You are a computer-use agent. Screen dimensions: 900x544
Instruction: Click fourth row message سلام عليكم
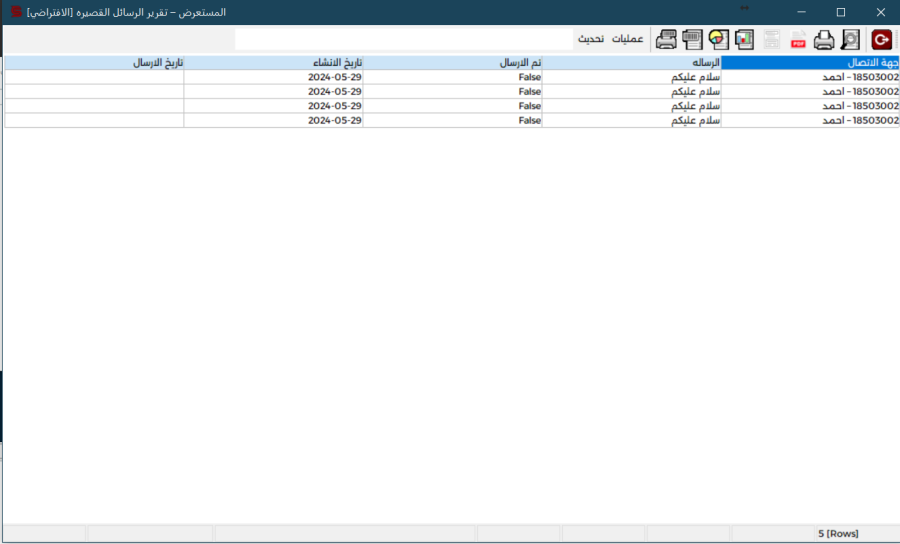click(x=631, y=120)
